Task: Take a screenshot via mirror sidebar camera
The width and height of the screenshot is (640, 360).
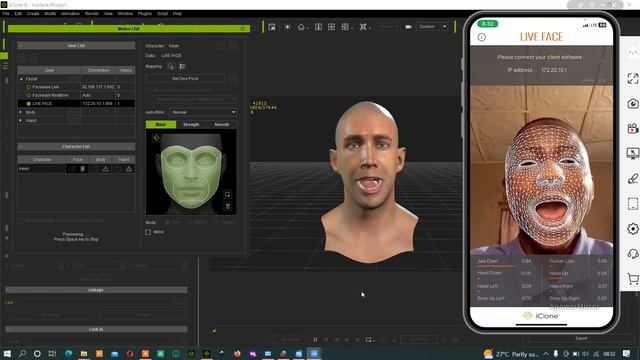Action: [633, 104]
